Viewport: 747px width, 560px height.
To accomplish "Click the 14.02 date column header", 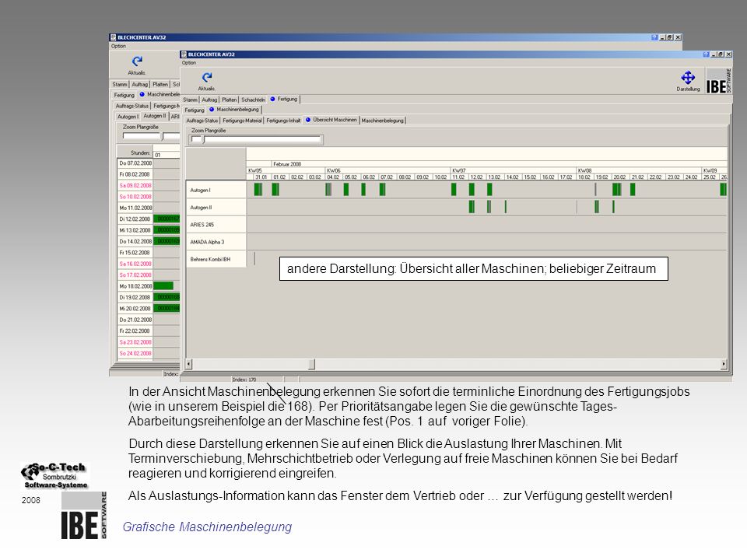I will click(513, 177).
